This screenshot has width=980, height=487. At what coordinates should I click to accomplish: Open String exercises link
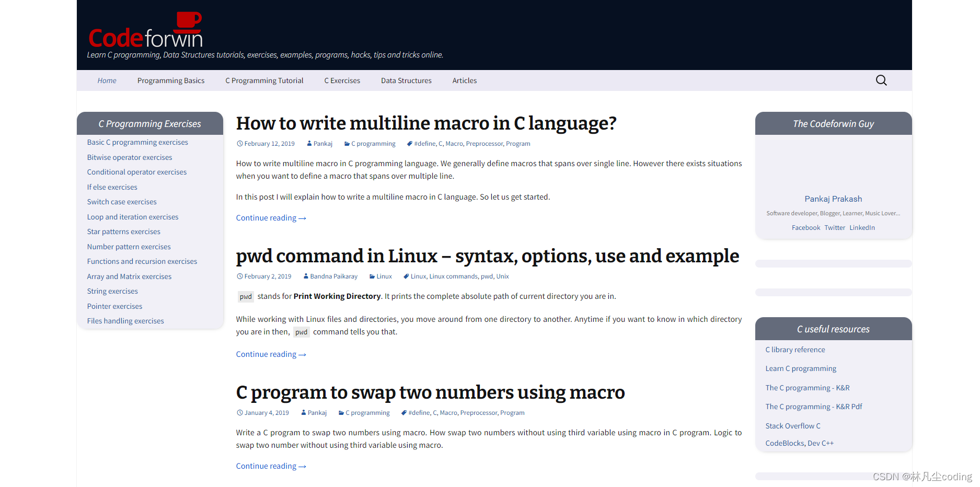[112, 291]
